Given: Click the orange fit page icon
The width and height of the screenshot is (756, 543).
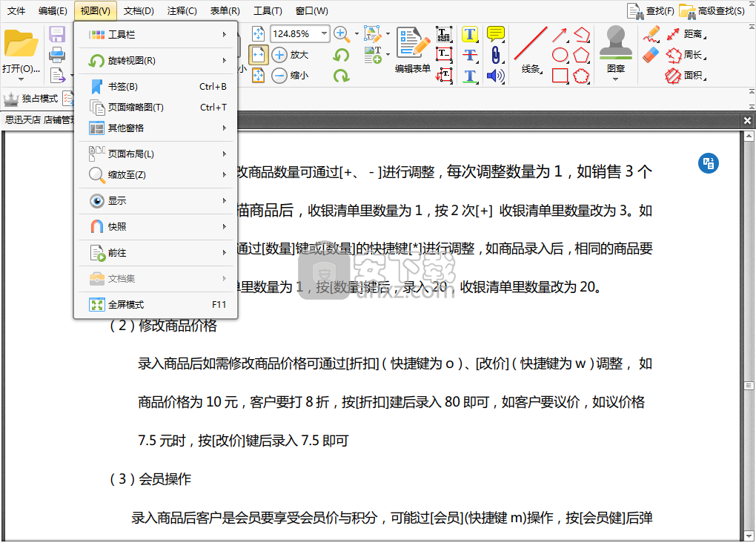Looking at the screenshot, I should 259,76.
